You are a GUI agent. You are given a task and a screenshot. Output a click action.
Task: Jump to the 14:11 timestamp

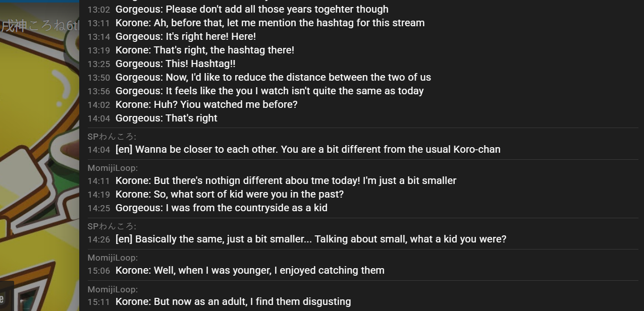(98, 181)
